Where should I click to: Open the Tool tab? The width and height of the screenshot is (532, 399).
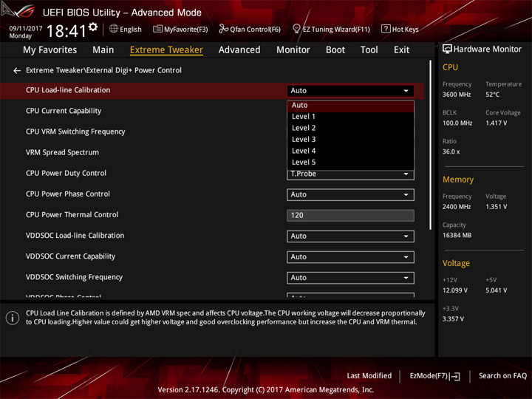tap(369, 50)
